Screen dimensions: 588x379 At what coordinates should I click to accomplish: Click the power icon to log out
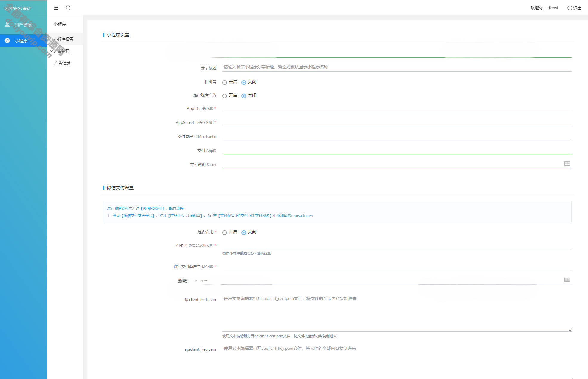[x=570, y=8]
